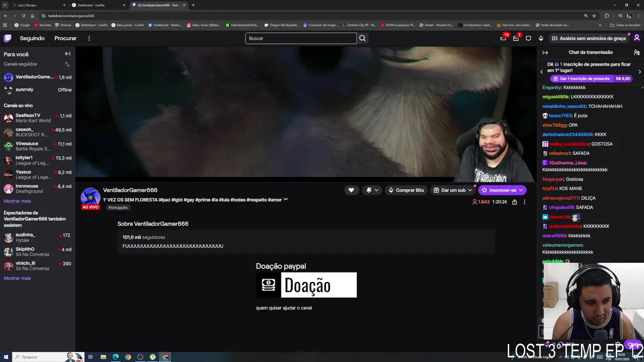Click Assista sem anúncios de graça

589,38
